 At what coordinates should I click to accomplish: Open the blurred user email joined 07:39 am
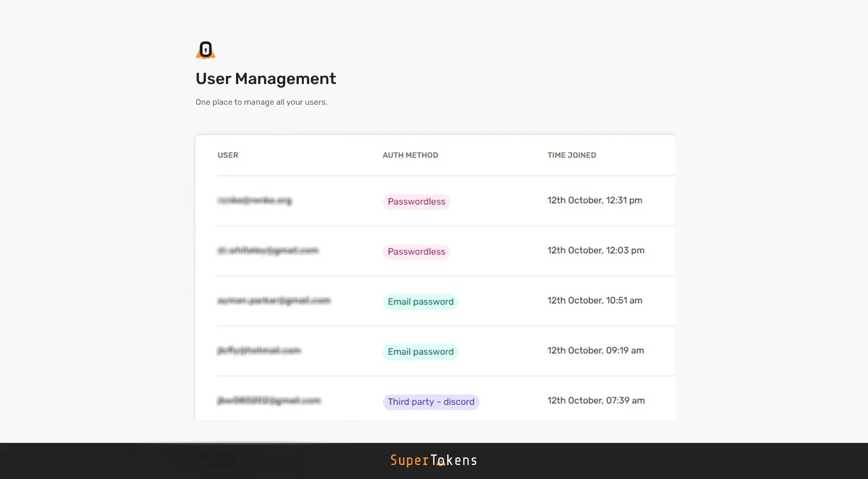(x=269, y=400)
